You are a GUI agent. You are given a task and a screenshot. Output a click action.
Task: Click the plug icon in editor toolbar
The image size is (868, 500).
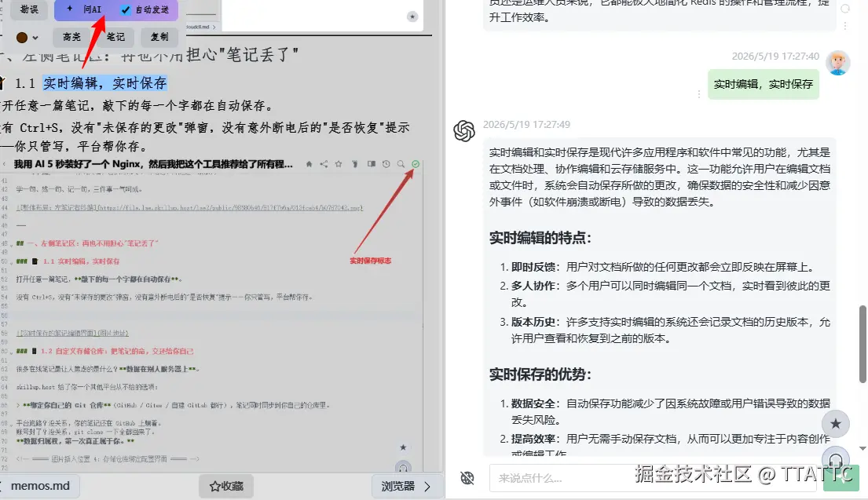pyautogui.click(x=355, y=164)
